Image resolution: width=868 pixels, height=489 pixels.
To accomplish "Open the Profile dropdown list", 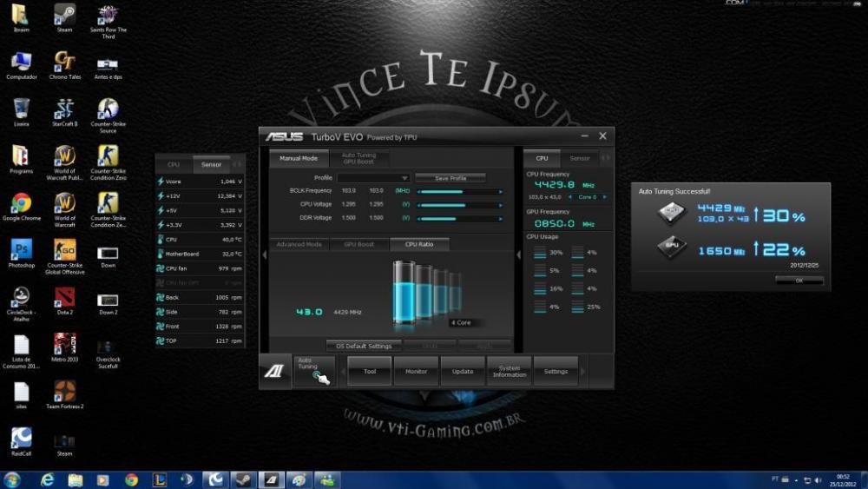I will tap(404, 178).
